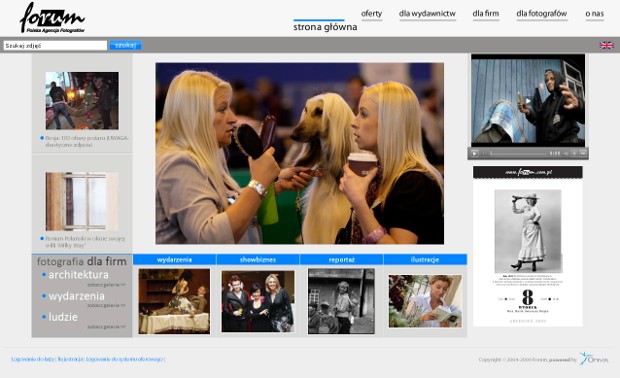This screenshot has height=378, width=620.
Task: Open the dla fotografów menu item
Action: coord(541,13)
